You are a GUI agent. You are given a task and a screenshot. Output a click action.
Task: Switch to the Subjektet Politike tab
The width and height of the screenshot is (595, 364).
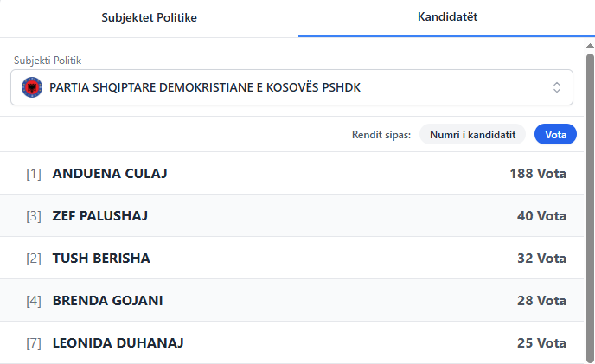click(149, 17)
